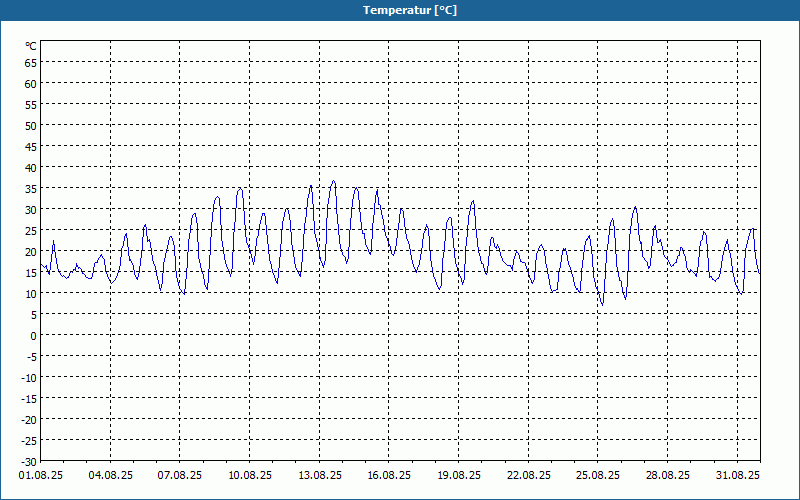The width and height of the screenshot is (800, 500).
Task: Click the °C unit label on y-axis
Action: click(31, 46)
